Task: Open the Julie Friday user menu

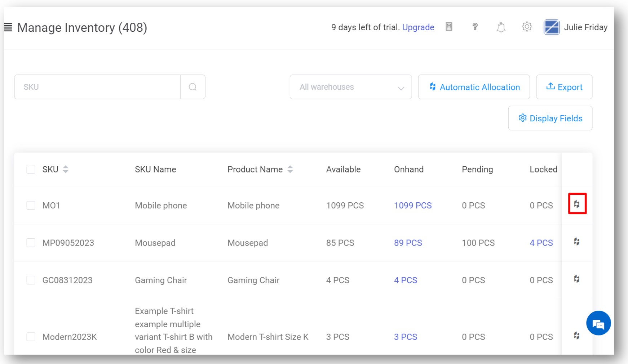Action: click(576, 27)
